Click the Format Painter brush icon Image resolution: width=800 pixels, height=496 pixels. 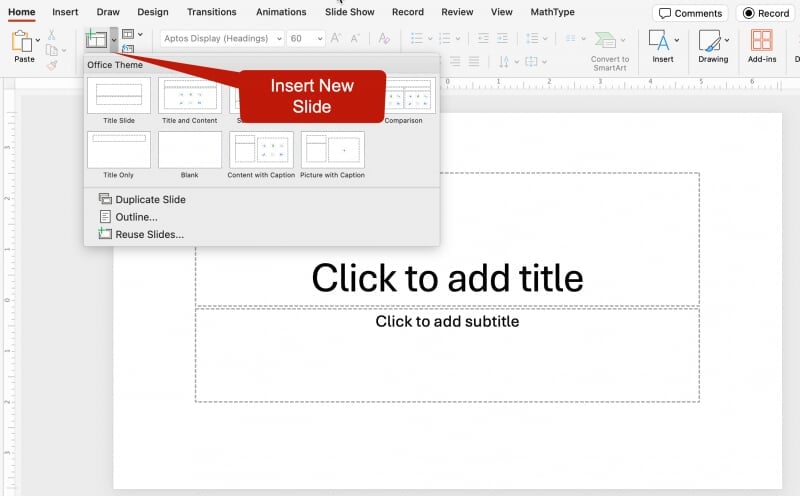pyautogui.click(x=52, y=65)
